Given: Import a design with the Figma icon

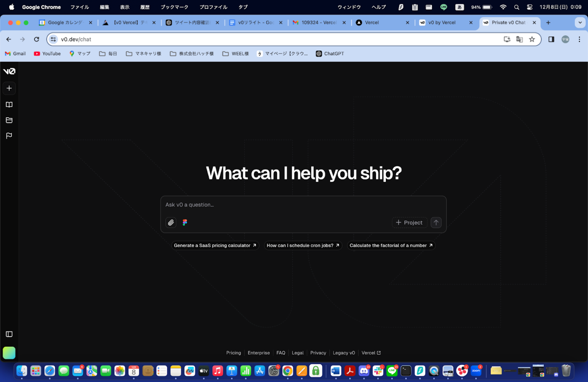Looking at the screenshot, I should coord(185,222).
